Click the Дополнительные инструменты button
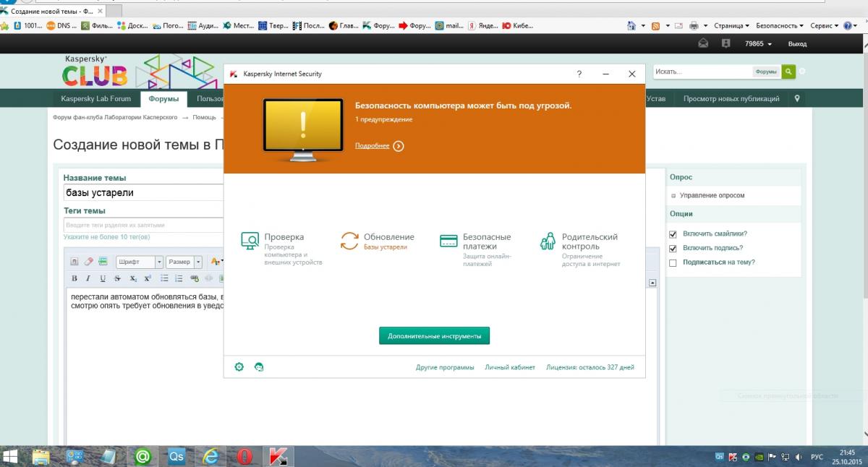This screenshot has height=467, width=868. click(x=435, y=335)
